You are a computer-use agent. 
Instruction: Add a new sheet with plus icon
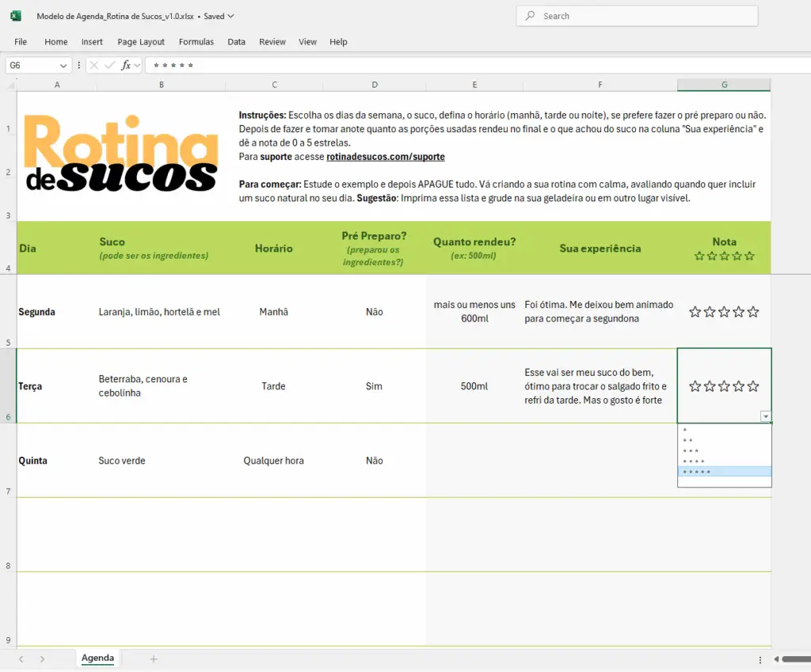(x=154, y=659)
